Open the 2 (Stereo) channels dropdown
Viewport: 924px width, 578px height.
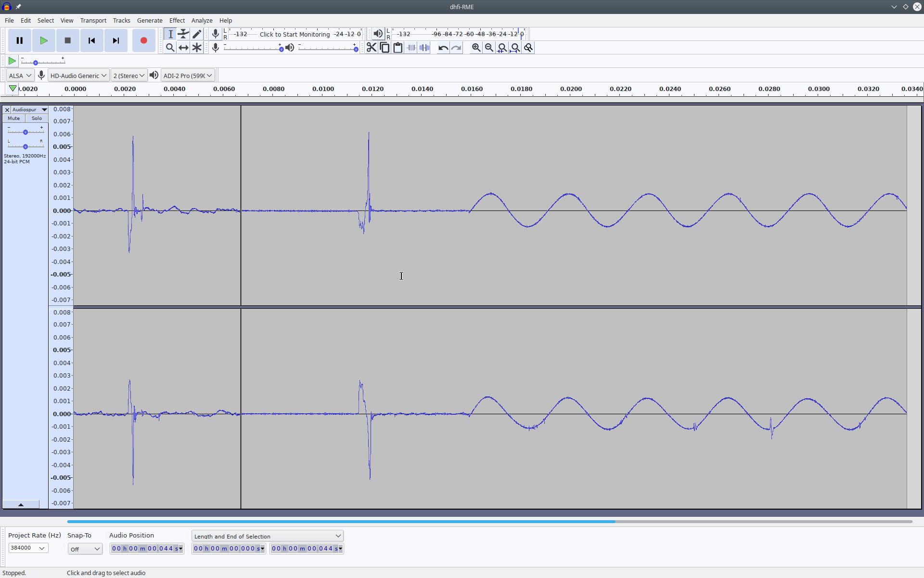129,76
